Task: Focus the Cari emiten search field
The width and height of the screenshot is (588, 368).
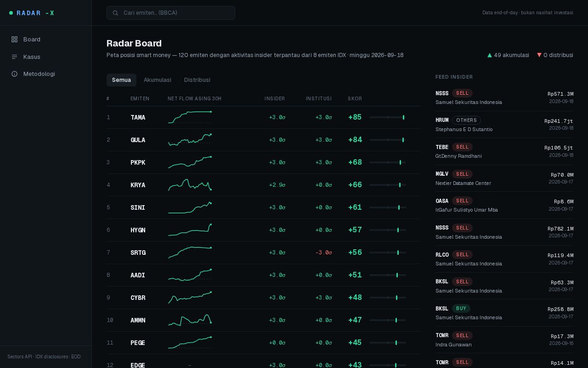Action: click(171, 13)
